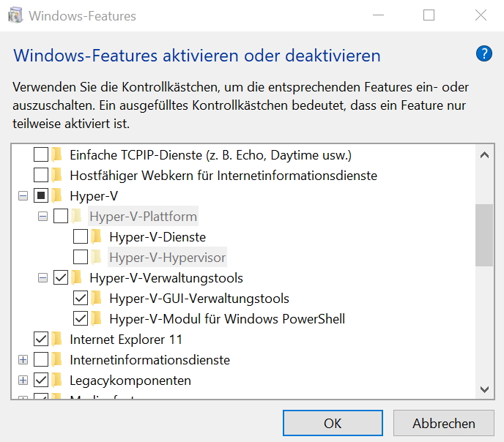Image resolution: width=504 pixels, height=442 pixels.
Task: Click folder icon beside Internetinformationsdienste
Action: tap(57, 360)
